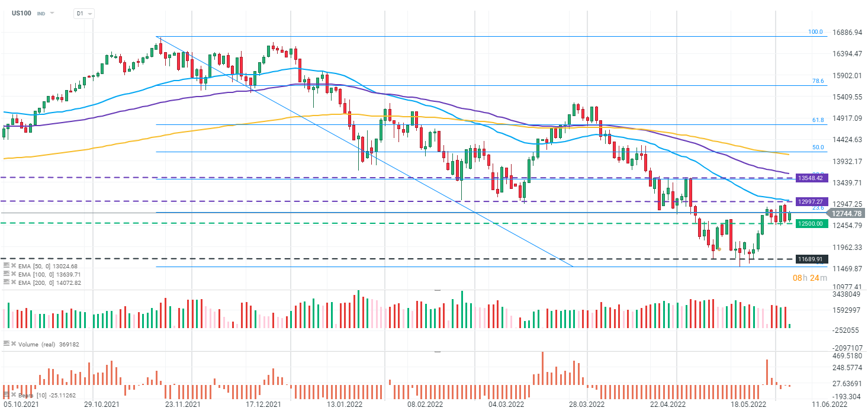Remove the EMA 50 indicator

tap(13, 266)
